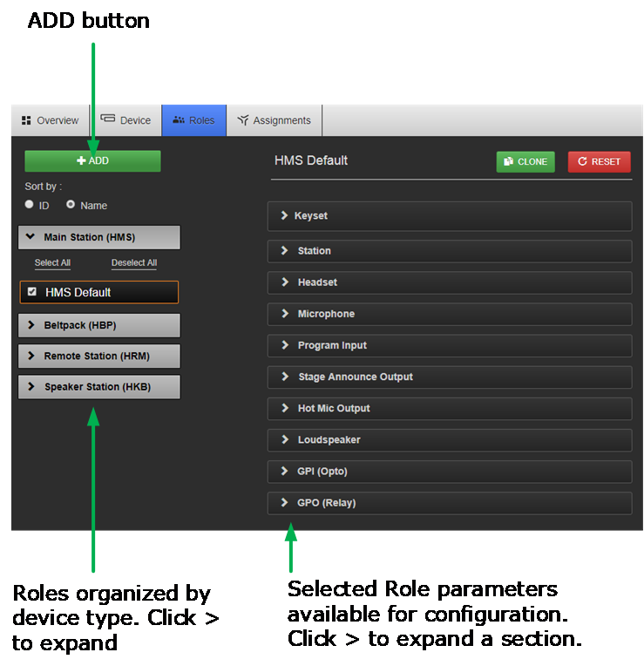
Task: Collapse the Main Station (HMS) group
Action: coord(99,237)
